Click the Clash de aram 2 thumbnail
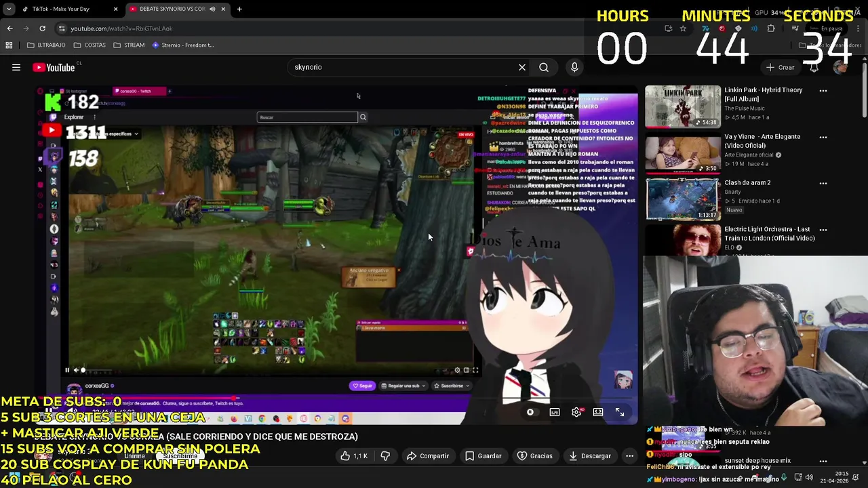The width and height of the screenshot is (868, 488). pyautogui.click(x=683, y=199)
